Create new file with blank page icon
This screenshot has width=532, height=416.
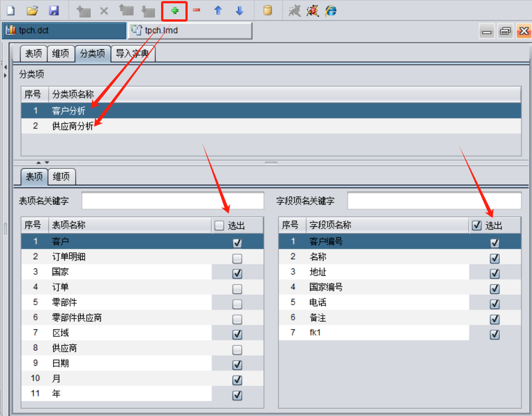[x=10, y=11]
